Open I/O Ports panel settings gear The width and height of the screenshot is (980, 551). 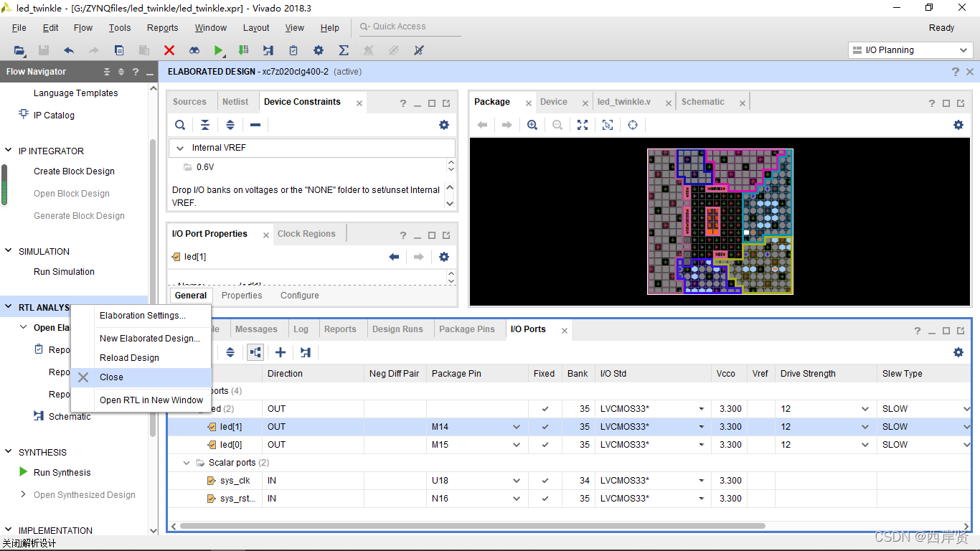[958, 352]
